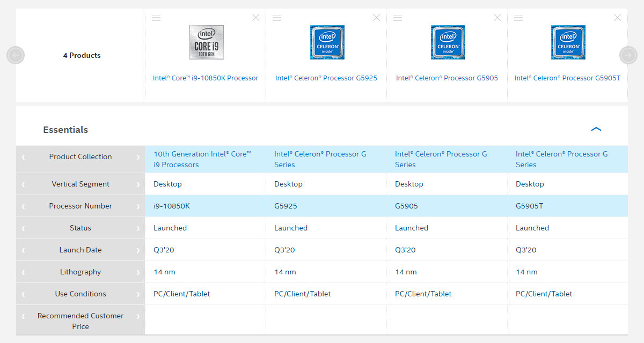Click left chevron on Processor Number row
Screen dimensions: 644x343
click(x=23, y=206)
